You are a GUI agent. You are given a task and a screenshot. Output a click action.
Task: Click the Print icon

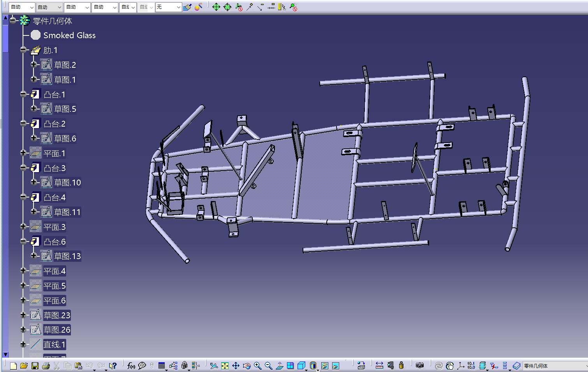(46, 366)
